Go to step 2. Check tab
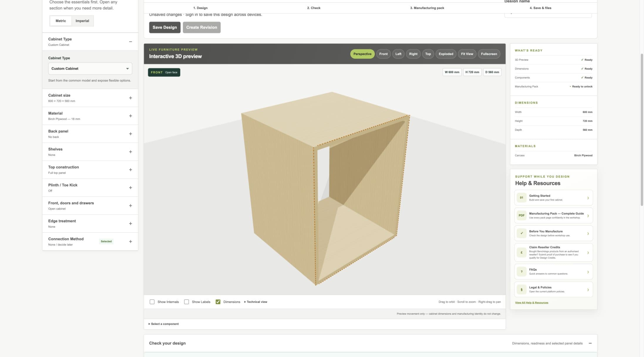The image size is (644, 357). click(x=314, y=8)
